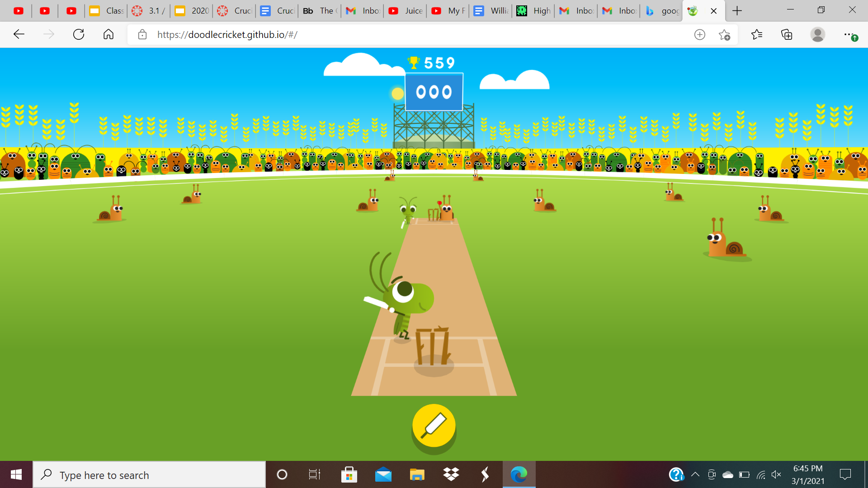868x488 pixels.
Task: Toggle the browser profile icon
Action: pos(818,34)
